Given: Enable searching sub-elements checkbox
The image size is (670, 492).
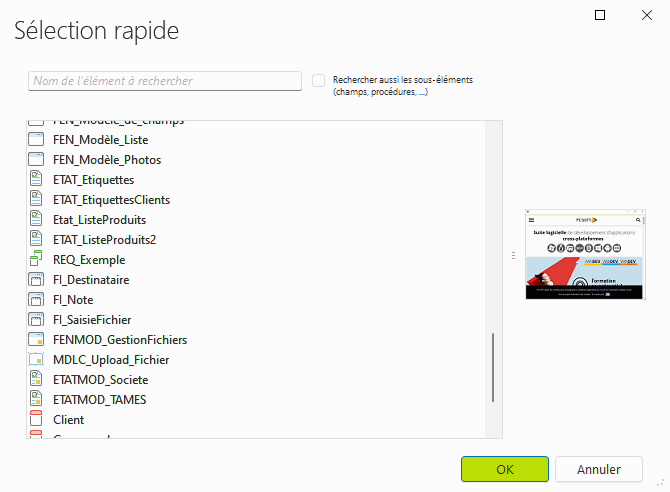Looking at the screenshot, I should tap(319, 80).
